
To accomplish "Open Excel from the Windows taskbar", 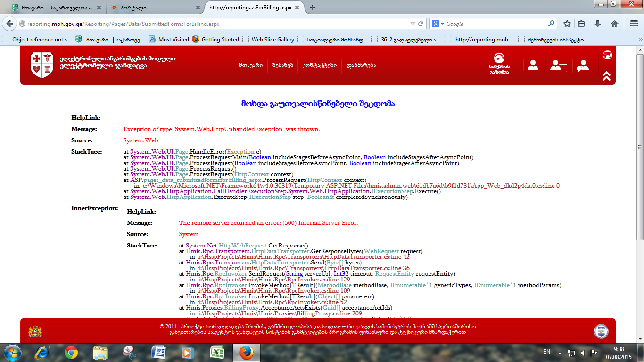I will tap(216, 352).
